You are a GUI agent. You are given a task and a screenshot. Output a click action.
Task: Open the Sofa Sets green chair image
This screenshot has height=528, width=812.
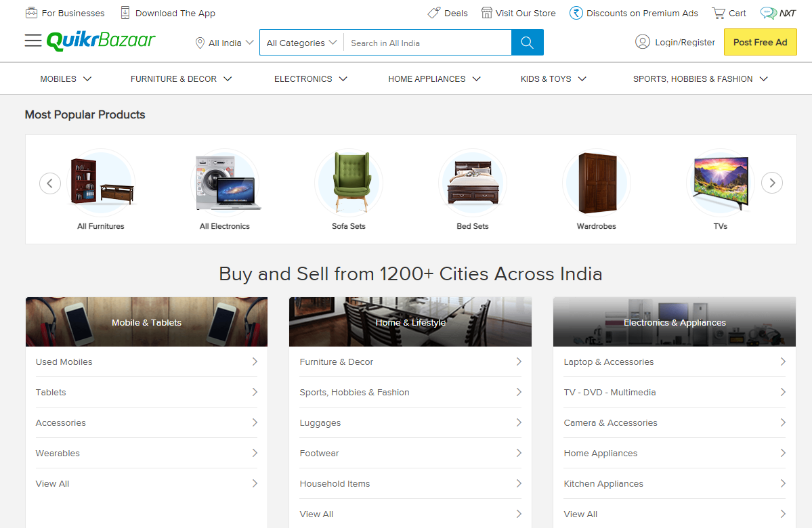tap(349, 182)
